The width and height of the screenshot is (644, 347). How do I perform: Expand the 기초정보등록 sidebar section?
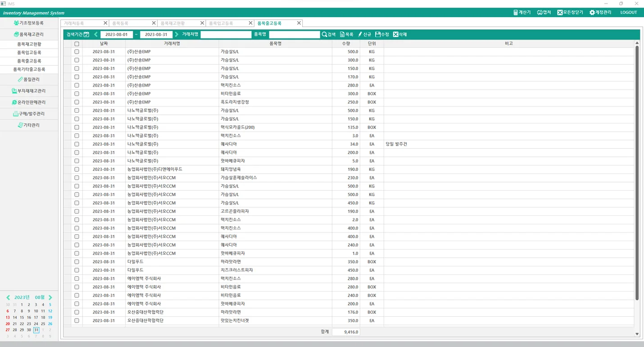(x=29, y=23)
